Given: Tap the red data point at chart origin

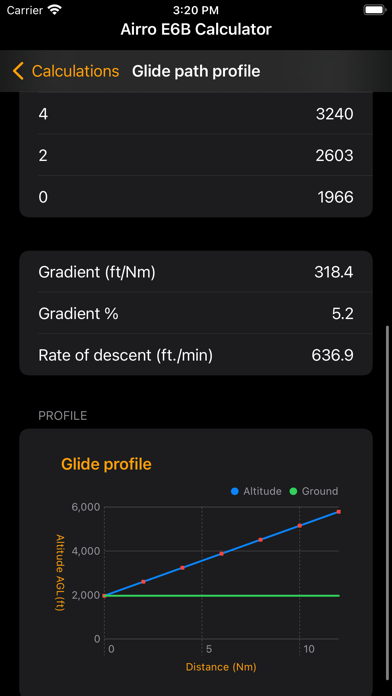Looking at the screenshot, I should (104, 596).
